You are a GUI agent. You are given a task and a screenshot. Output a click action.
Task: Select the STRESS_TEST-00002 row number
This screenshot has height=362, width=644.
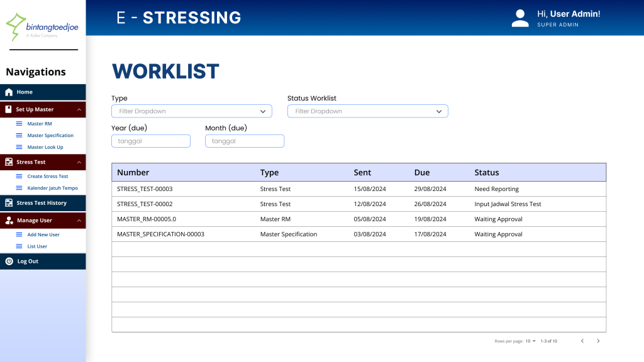tap(145, 204)
